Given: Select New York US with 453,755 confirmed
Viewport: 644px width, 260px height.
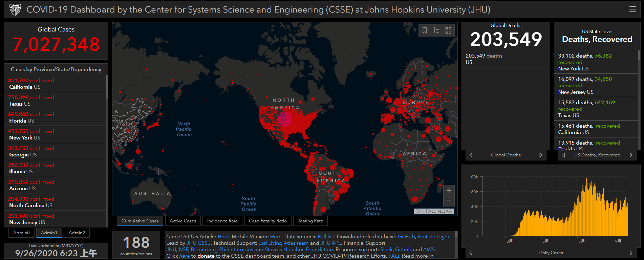Looking at the screenshot, I should point(55,134).
